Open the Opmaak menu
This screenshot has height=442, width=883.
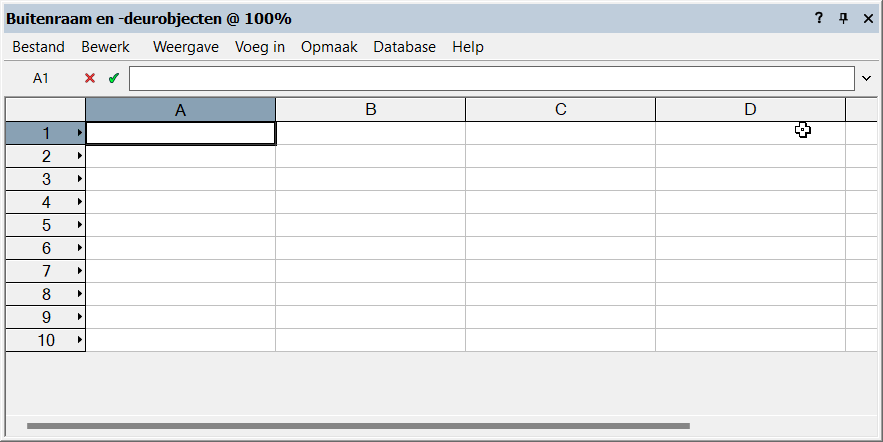tap(329, 47)
